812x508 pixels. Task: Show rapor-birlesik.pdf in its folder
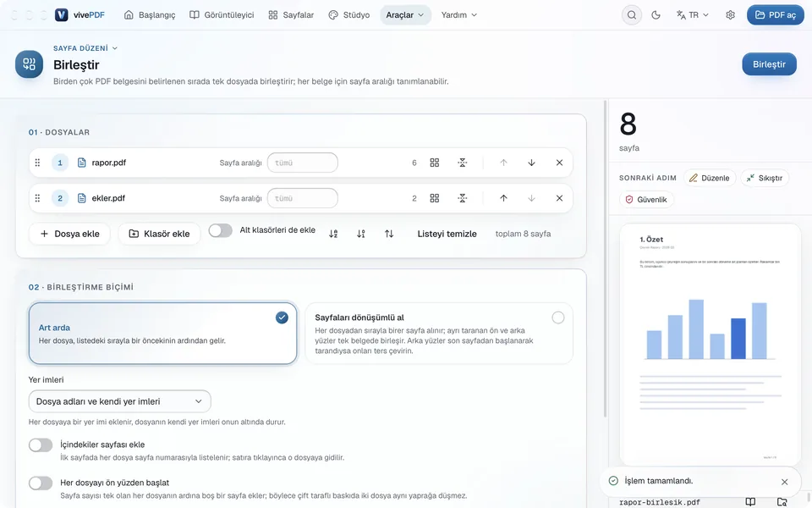click(782, 502)
